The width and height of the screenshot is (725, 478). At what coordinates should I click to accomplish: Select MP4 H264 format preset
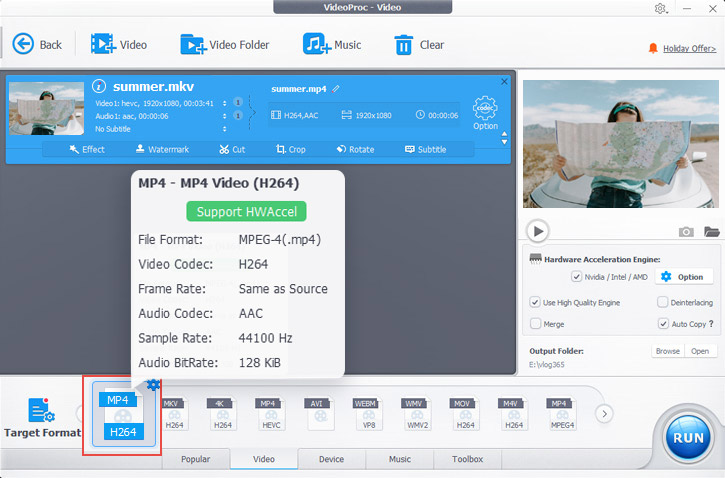point(122,415)
